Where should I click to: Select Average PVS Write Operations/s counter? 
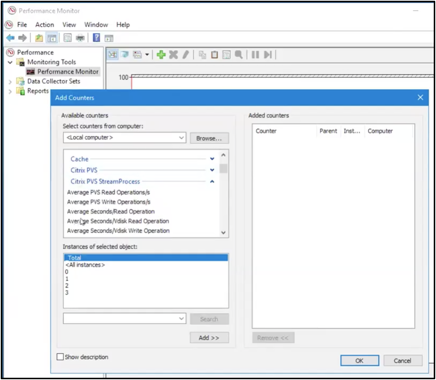(x=109, y=202)
